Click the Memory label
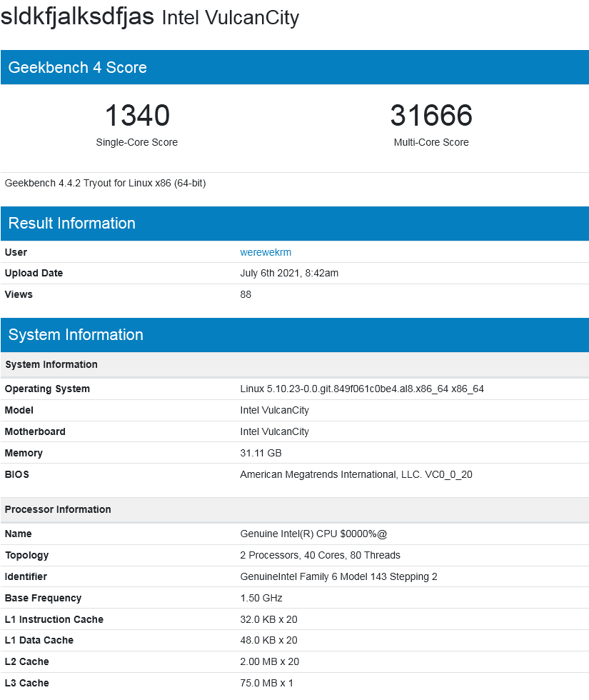 [x=24, y=453]
